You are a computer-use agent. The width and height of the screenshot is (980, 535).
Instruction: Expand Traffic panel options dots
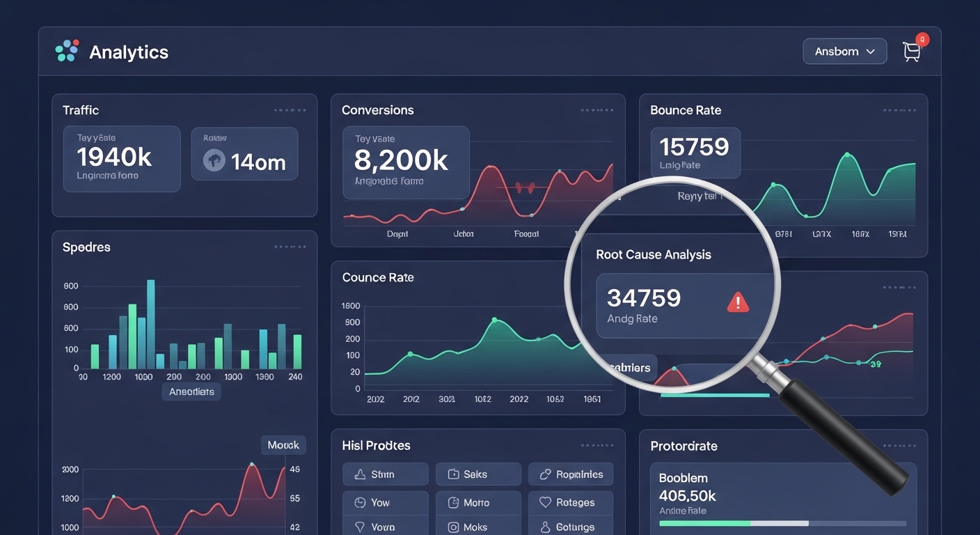(x=290, y=110)
